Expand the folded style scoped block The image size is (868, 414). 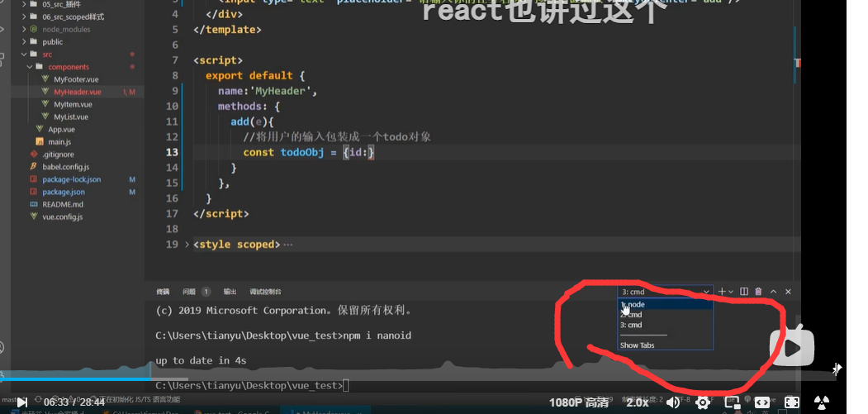pyautogui.click(x=188, y=245)
